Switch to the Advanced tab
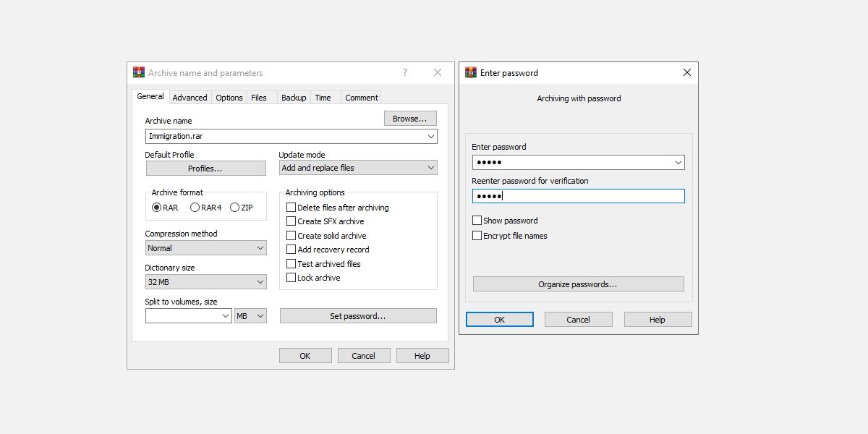 click(190, 97)
